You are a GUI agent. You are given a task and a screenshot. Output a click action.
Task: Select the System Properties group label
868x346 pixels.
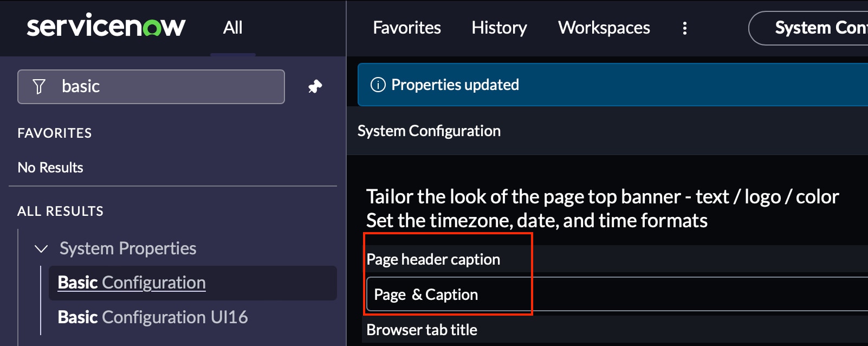128,248
